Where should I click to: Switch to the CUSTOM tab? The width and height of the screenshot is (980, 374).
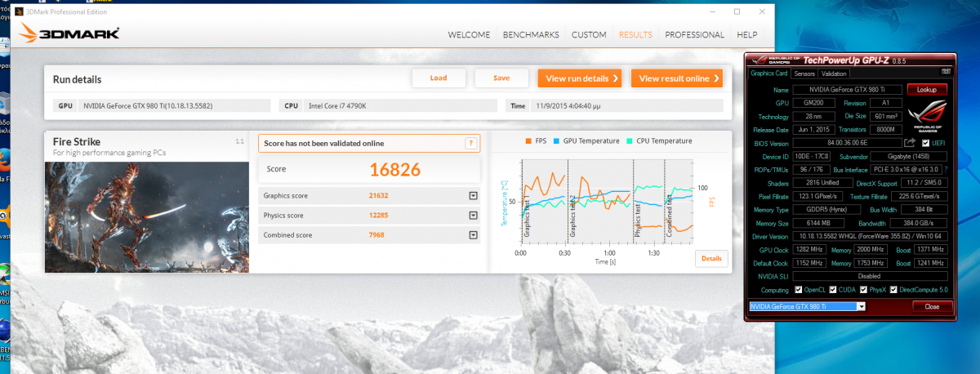tap(589, 35)
